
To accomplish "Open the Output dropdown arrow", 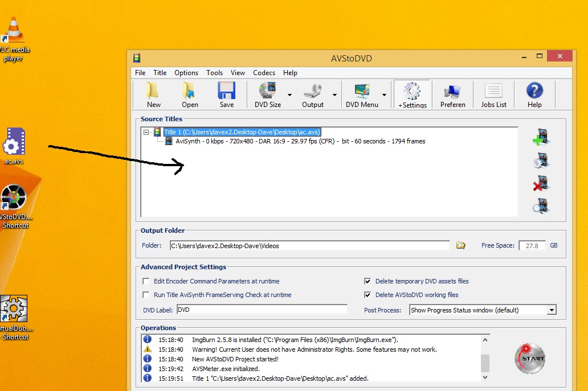I will pyautogui.click(x=334, y=94).
